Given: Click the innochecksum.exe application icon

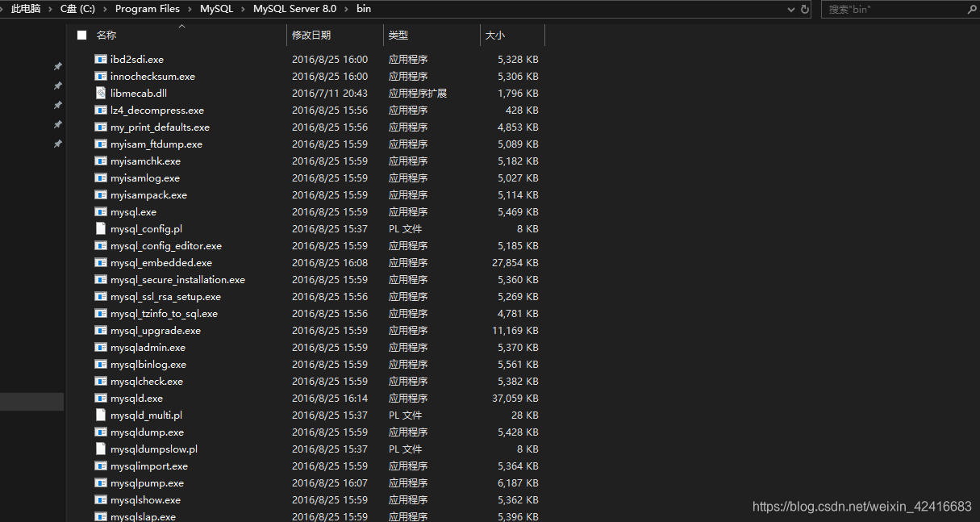Looking at the screenshot, I should point(101,76).
